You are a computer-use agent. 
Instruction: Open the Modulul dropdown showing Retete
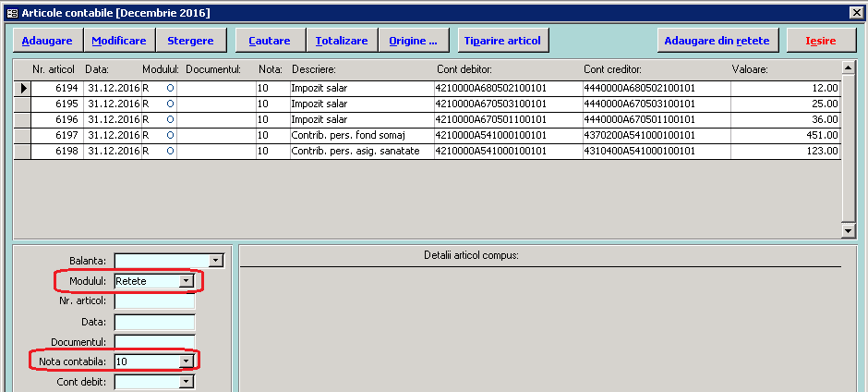click(x=187, y=281)
